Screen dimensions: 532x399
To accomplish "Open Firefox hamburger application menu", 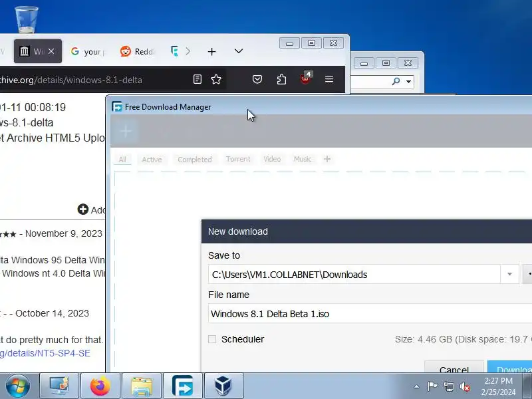I will pos(329,79).
